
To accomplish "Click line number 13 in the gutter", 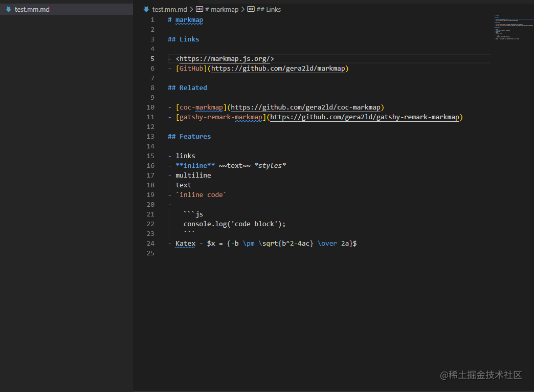I will point(150,137).
